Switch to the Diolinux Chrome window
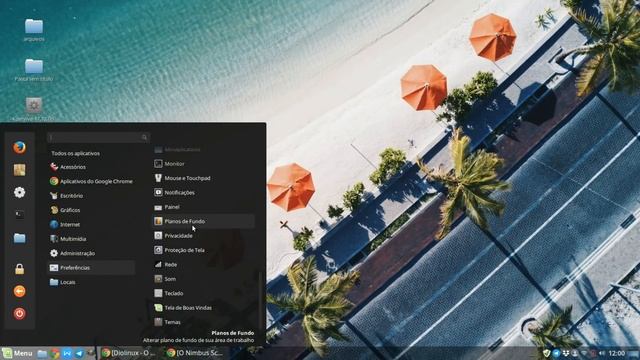This screenshot has width=640, height=360. (x=129, y=353)
